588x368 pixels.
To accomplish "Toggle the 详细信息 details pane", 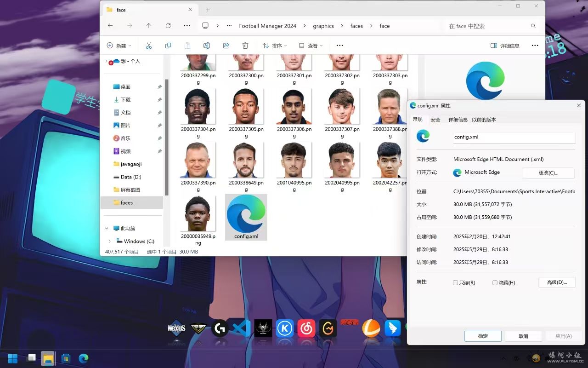I will click(x=505, y=46).
